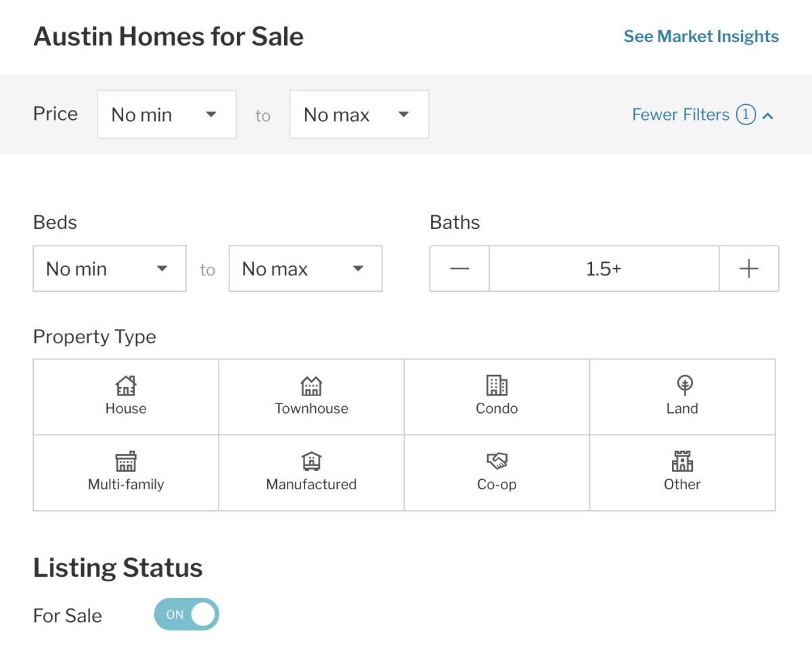Click the Baths label

click(x=455, y=223)
